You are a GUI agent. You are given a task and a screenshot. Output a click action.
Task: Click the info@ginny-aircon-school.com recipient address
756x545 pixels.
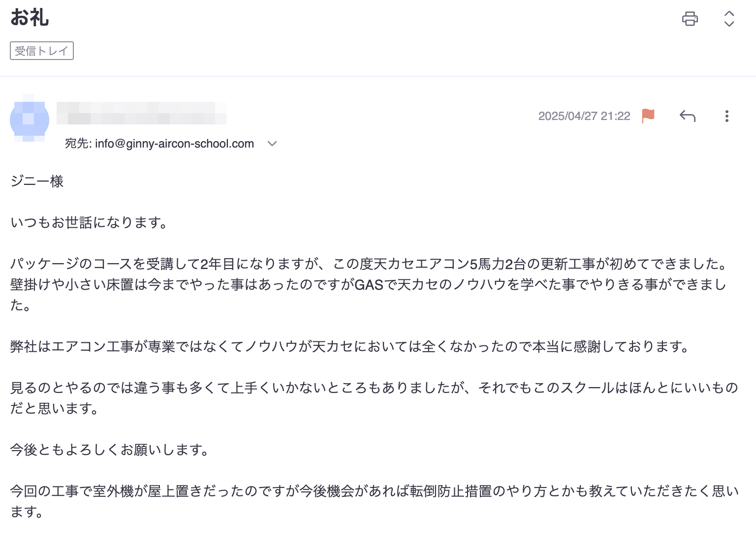pos(175,144)
